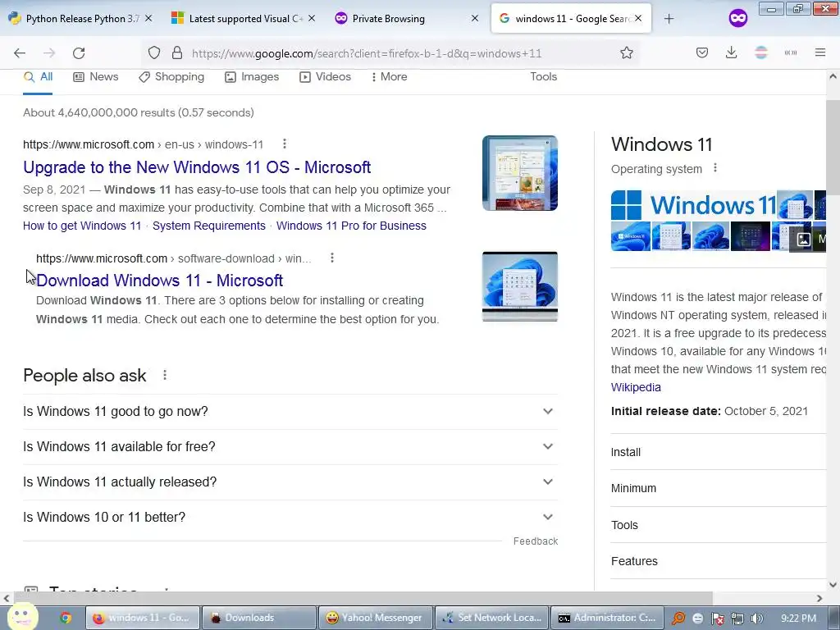840x630 pixels.
Task: Bookmark this page with the star icon
Action: click(626, 52)
